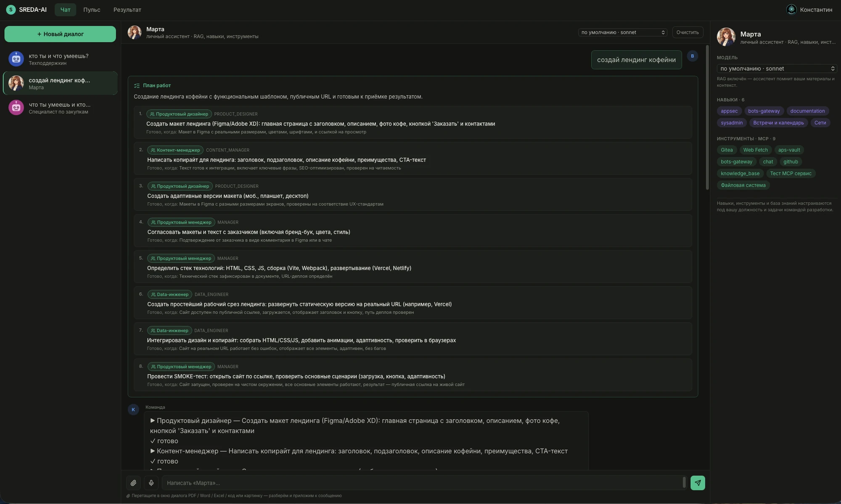Click pink robot avatar of Специалист по закупкам

16,108
